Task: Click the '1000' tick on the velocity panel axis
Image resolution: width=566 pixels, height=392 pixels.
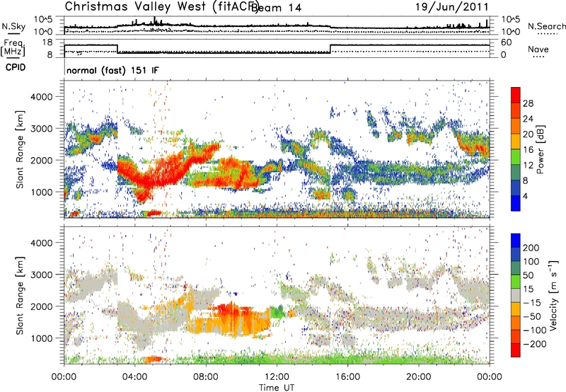Action: [42, 338]
